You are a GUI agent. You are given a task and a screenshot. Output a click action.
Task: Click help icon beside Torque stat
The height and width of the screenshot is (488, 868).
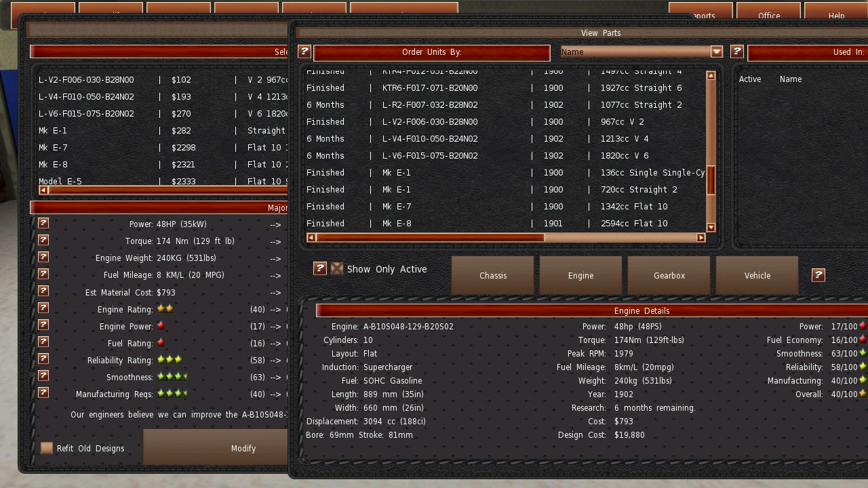point(43,240)
